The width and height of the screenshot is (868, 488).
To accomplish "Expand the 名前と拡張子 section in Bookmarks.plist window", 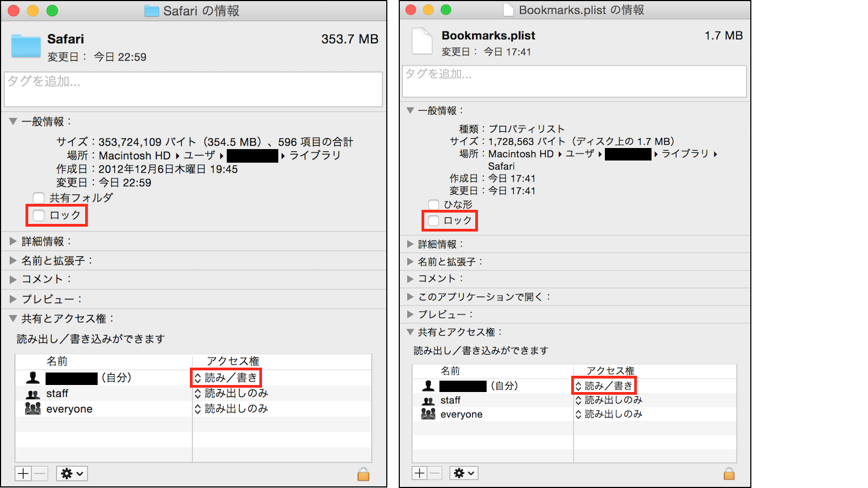I will pyautogui.click(x=410, y=261).
